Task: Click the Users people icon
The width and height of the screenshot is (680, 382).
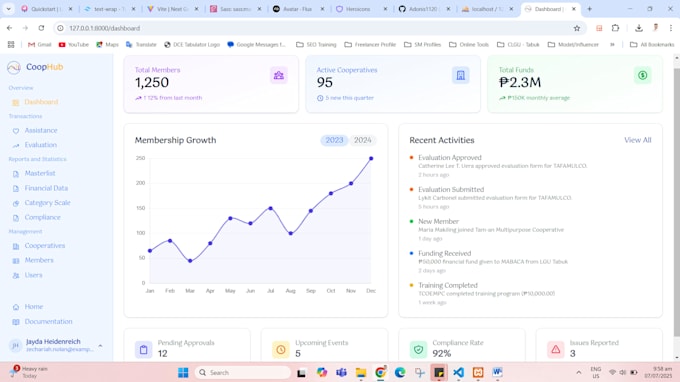Action: click(16, 275)
